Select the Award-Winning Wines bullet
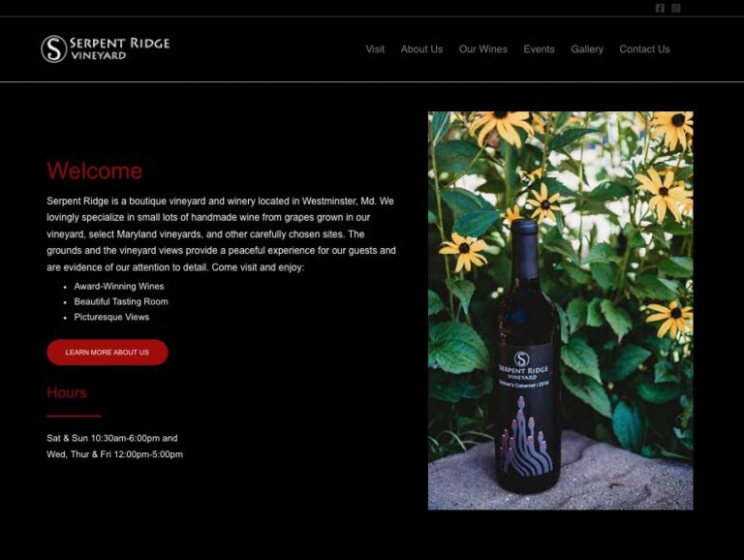 [118, 286]
